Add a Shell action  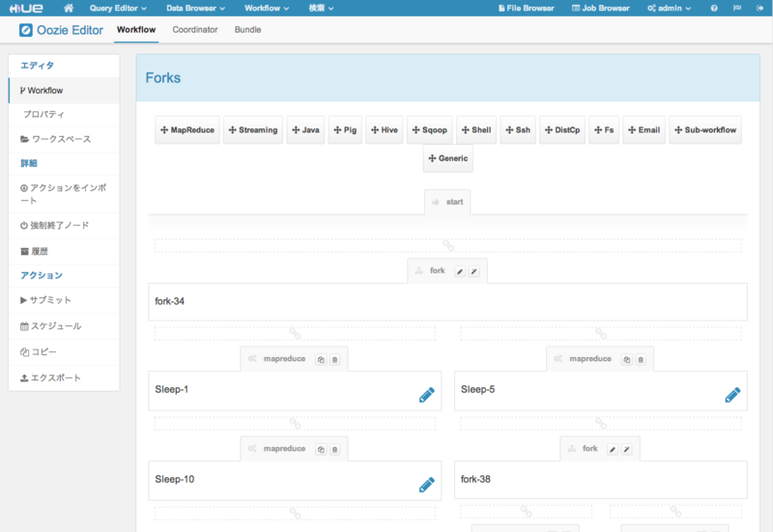[x=476, y=130]
